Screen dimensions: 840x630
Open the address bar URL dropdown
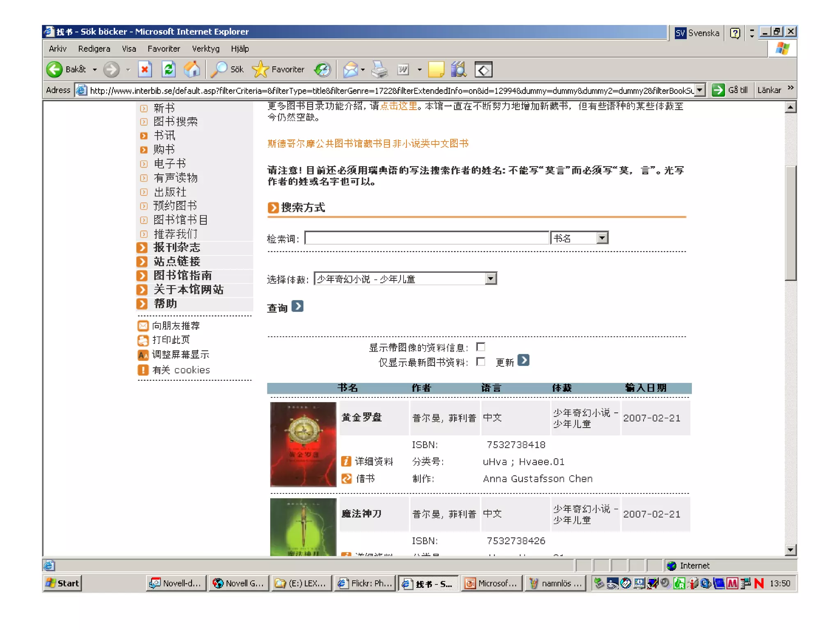click(700, 90)
